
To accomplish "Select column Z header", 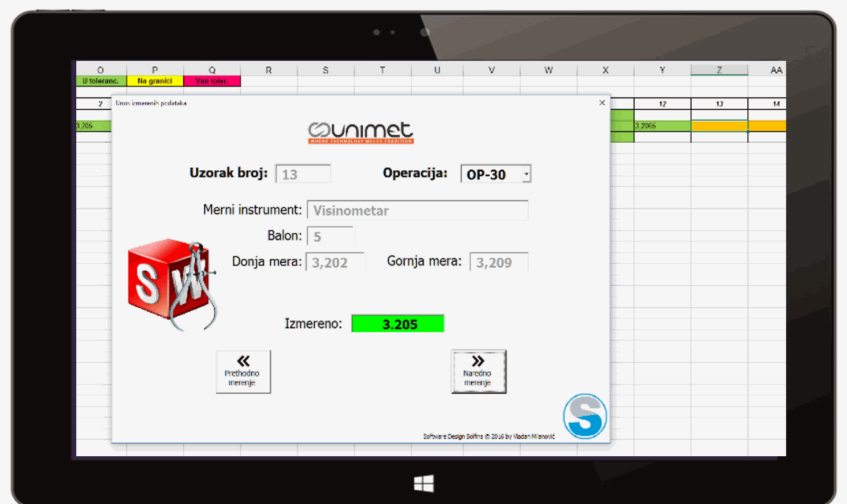I will (719, 70).
